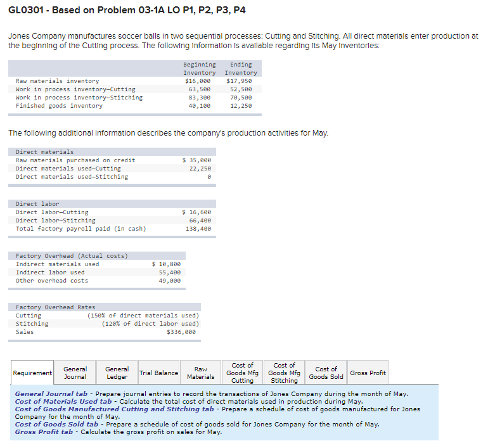This screenshot has width=488, height=448.
Task: Click the $ 16,600 direct labor Cutting value
Action: click(x=196, y=212)
